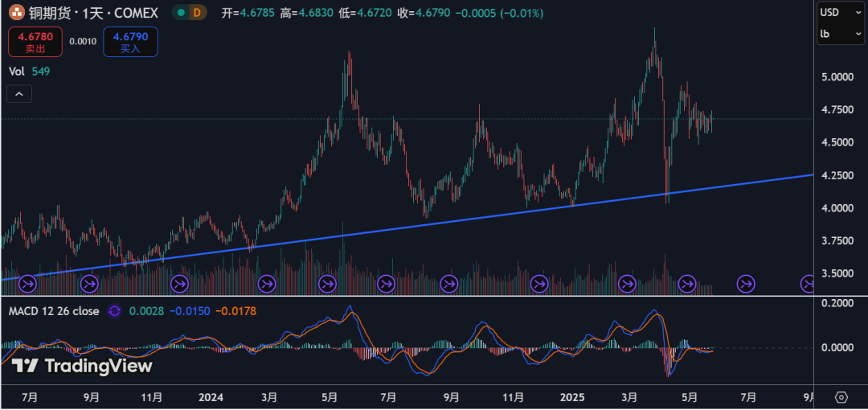Viewport: 868px width, 410px height.
Task: Click the red 卖出 sell button at 4.6780
Action: (35, 42)
